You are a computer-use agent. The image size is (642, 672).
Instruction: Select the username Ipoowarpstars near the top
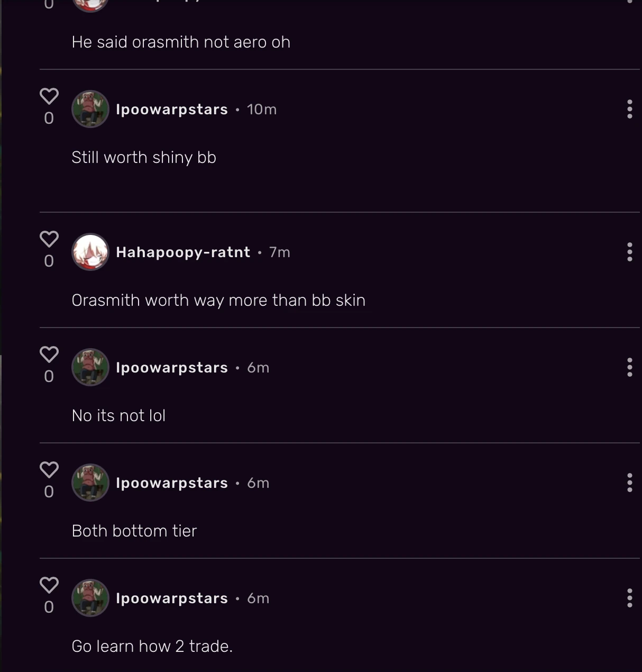171,109
